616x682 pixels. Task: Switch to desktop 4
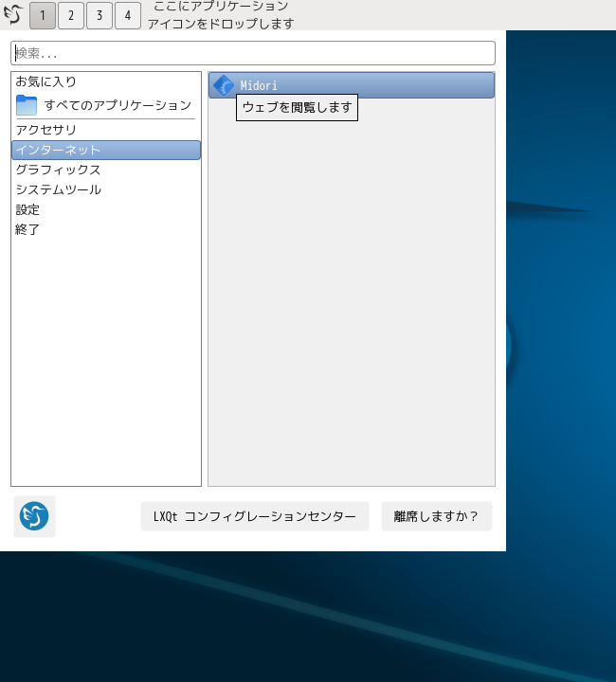pyautogui.click(x=127, y=15)
